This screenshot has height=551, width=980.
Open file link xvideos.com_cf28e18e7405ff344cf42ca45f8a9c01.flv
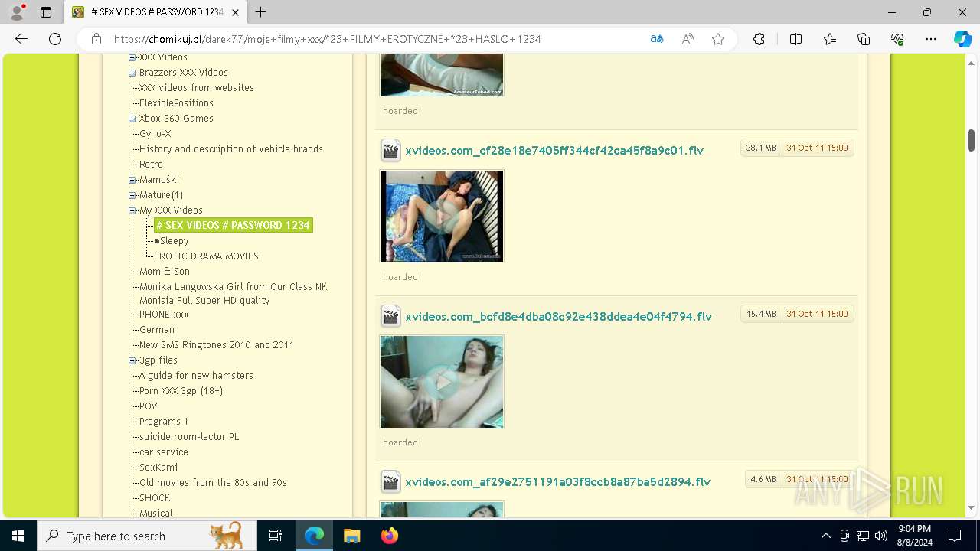tap(554, 151)
